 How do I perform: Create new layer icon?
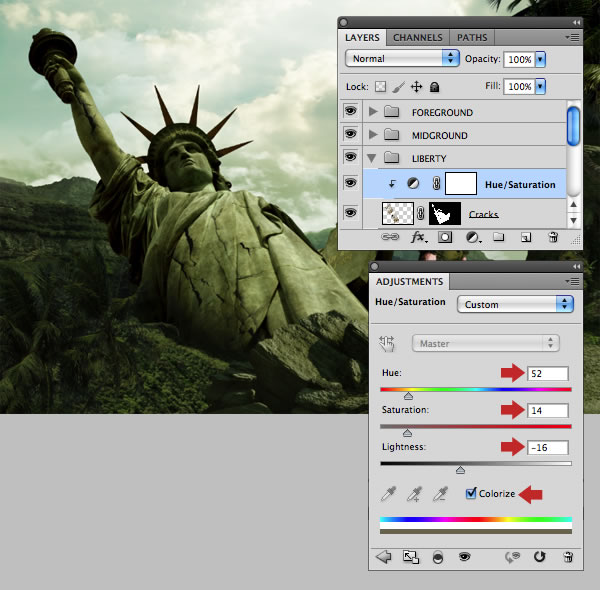pos(526,238)
